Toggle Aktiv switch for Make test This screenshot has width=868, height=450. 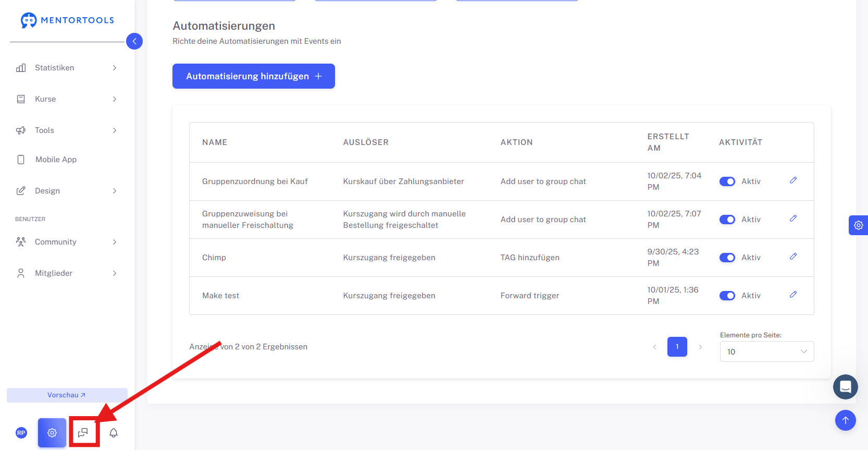click(727, 296)
